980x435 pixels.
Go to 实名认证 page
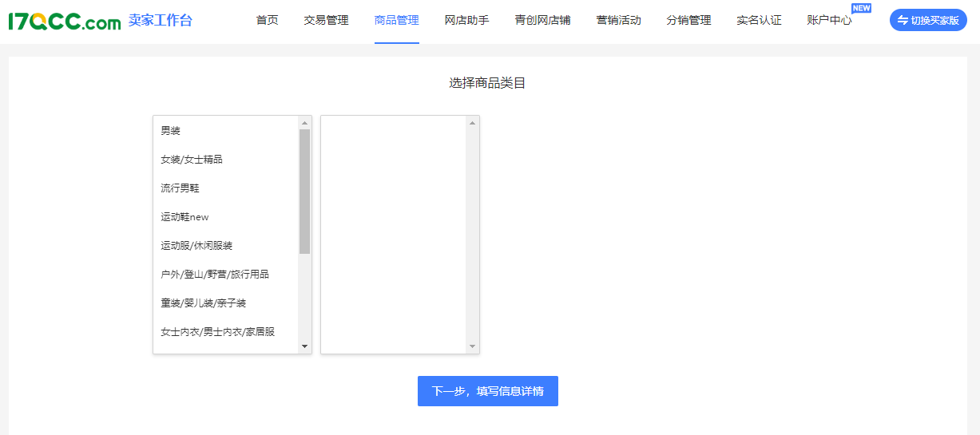759,21
